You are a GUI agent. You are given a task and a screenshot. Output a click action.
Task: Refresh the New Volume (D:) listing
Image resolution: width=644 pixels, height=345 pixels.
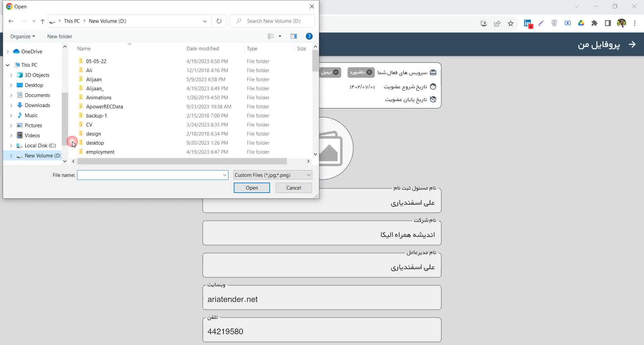tap(219, 21)
